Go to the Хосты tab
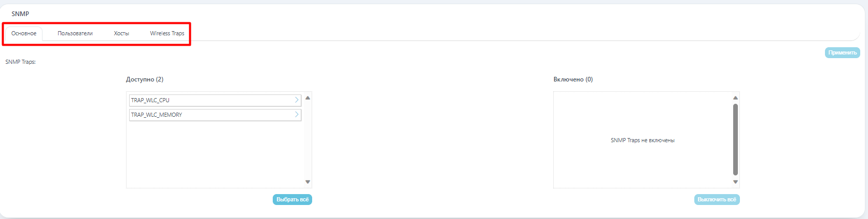 [121, 33]
